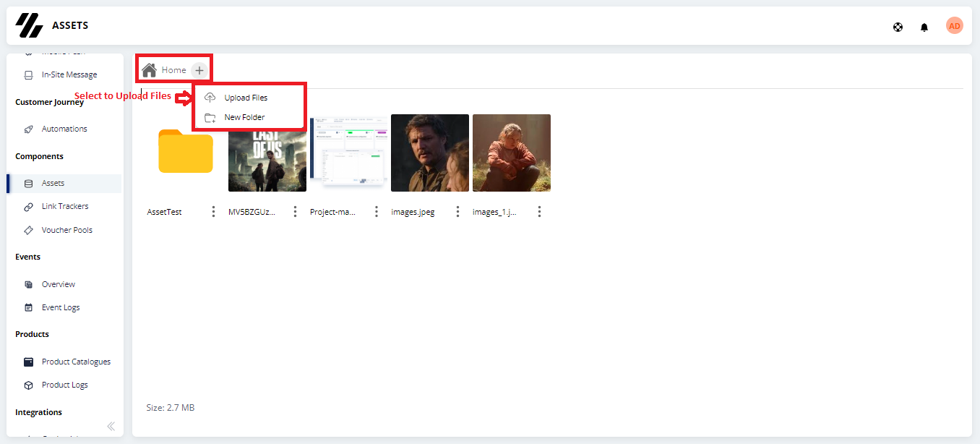Select the images.jpeg thumbnail

click(430, 153)
